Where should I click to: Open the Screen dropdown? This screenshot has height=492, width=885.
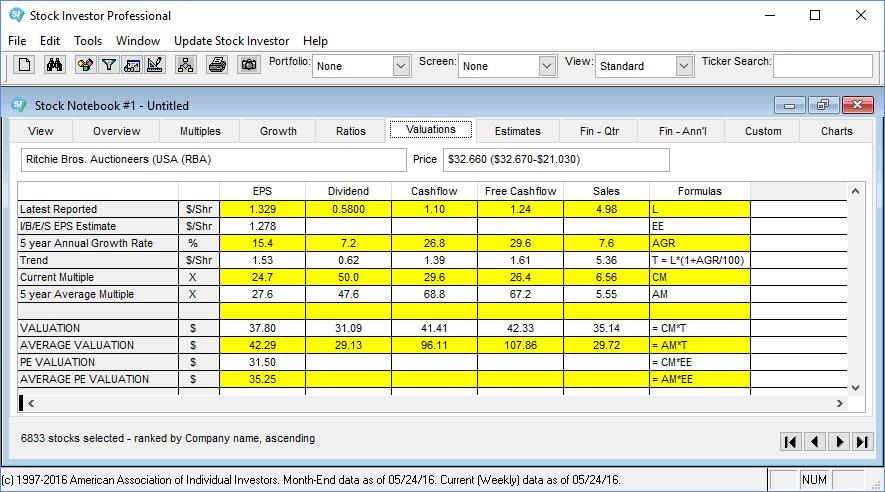pos(546,66)
